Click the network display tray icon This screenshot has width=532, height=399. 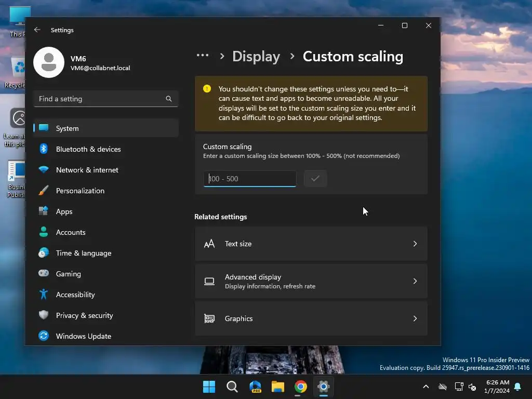click(459, 387)
